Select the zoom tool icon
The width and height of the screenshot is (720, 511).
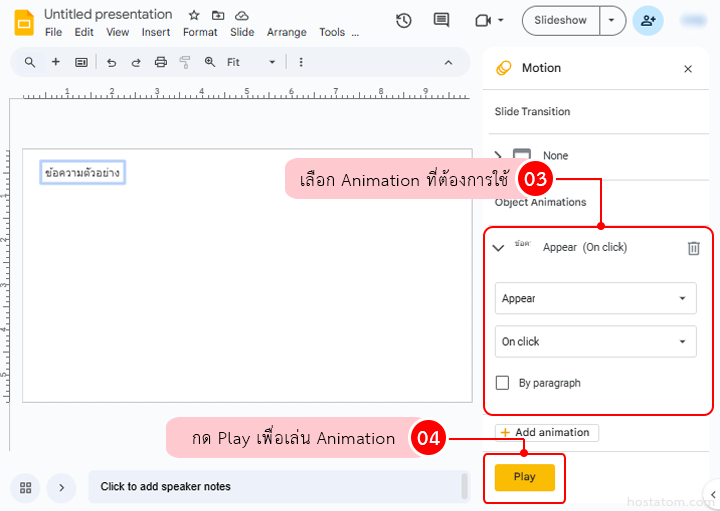point(210,62)
